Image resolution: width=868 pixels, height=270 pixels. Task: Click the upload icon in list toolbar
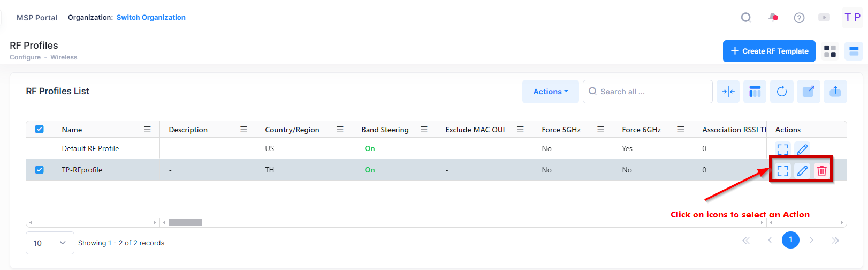[x=835, y=92]
